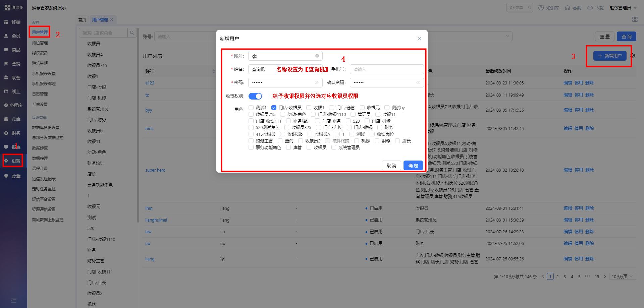Viewport: 644px width, 308px height.
Task: Go to the next page arrow
Action: click(x=605, y=276)
